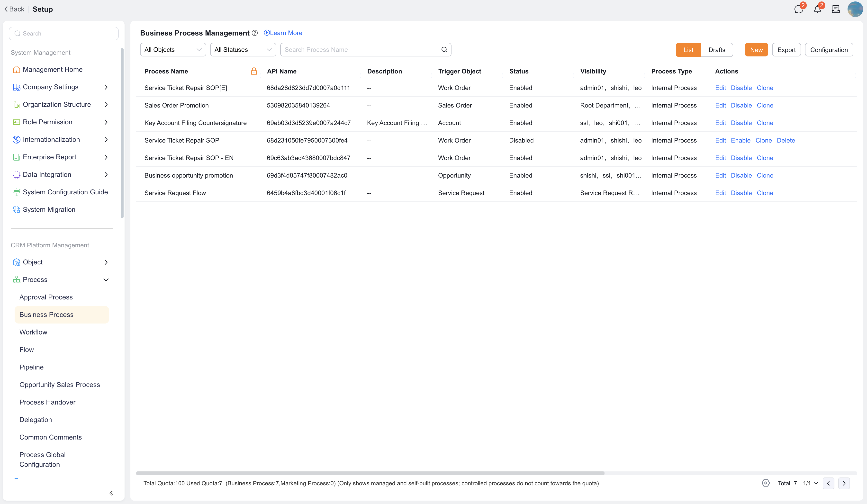Click the Process tree icon in the sidebar
The image size is (867, 504).
[x=16, y=280]
